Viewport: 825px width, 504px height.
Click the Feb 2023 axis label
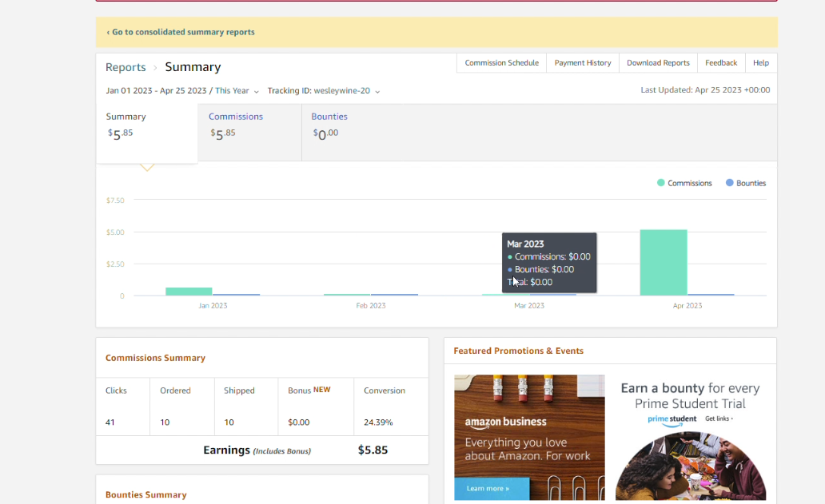click(370, 305)
